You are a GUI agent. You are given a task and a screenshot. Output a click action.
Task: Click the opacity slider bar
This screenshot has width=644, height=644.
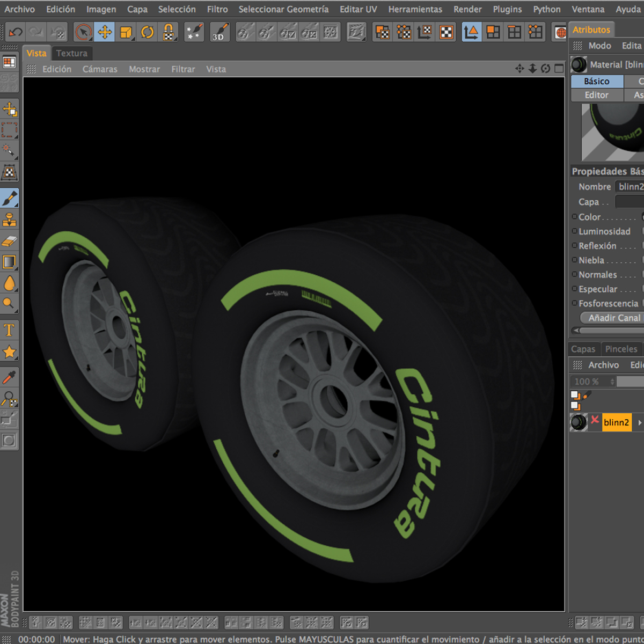click(x=630, y=382)
